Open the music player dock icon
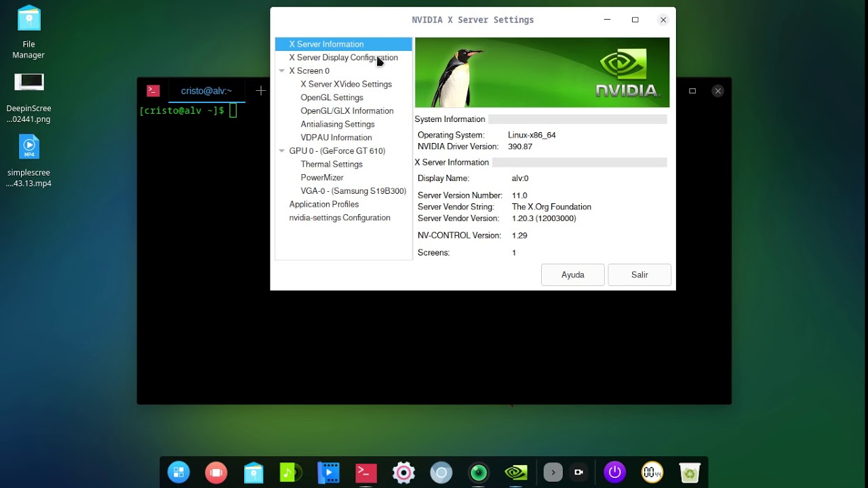The image size is (868, 488). (290, 472)
